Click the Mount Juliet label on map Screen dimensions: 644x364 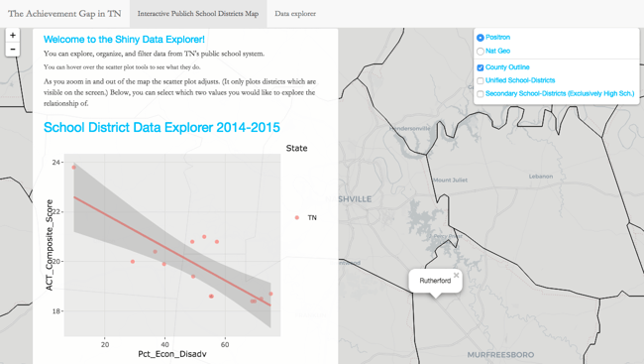click(x=450, y=180)
